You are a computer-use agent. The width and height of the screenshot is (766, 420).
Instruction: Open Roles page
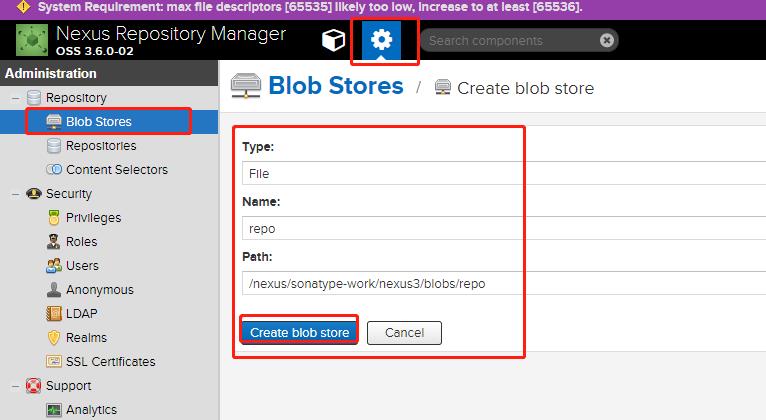click(x=82, y=241)
